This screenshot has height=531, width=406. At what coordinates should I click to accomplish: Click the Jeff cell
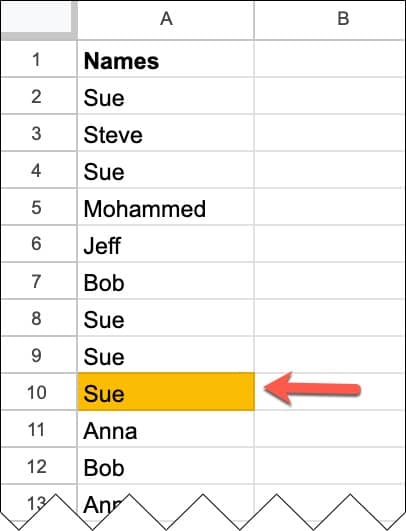click(166, 243)
